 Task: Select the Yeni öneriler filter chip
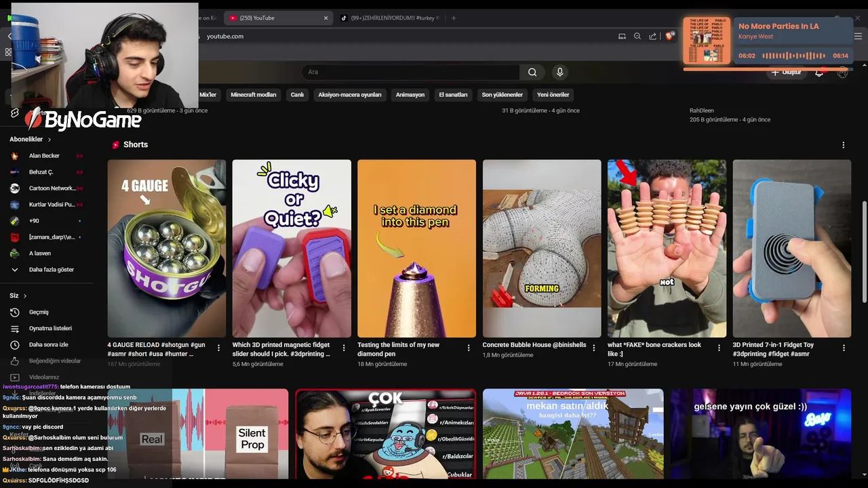pyautogui.click(x=553, y=95)
